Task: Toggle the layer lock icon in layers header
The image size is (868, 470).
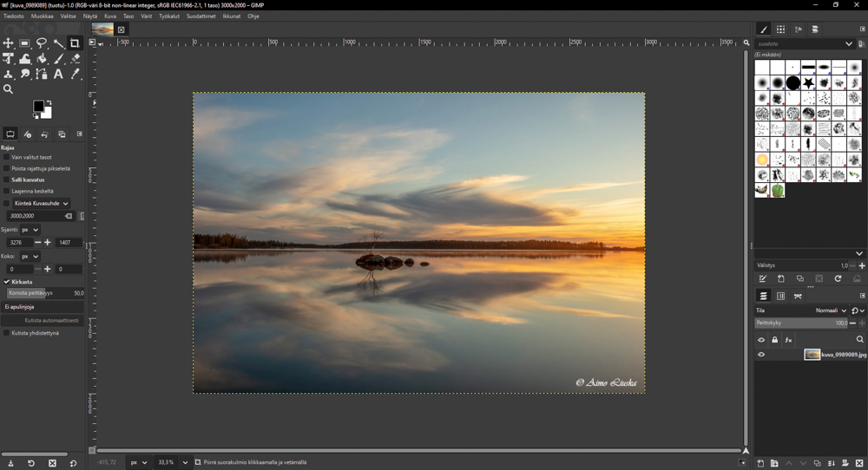Action: 775,340
